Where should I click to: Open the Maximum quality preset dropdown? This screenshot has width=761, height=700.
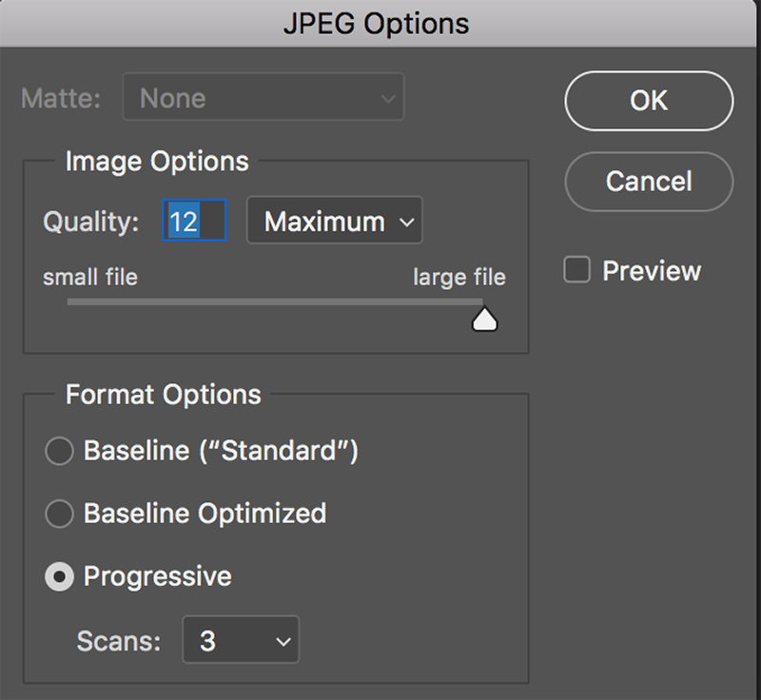click(334, 221)
